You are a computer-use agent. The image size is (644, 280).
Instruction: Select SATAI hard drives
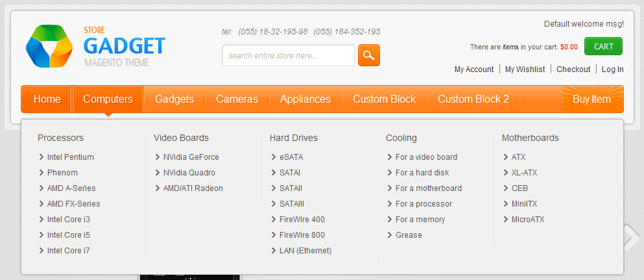click(x=290, y=173)
